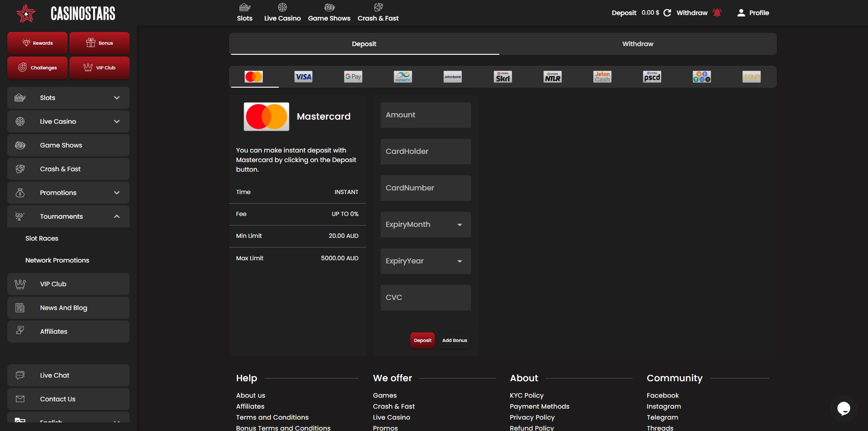Expand the Slots sidebar menu
The height and width of the screenshot is (431, 868).
click(x=68, y=98)
